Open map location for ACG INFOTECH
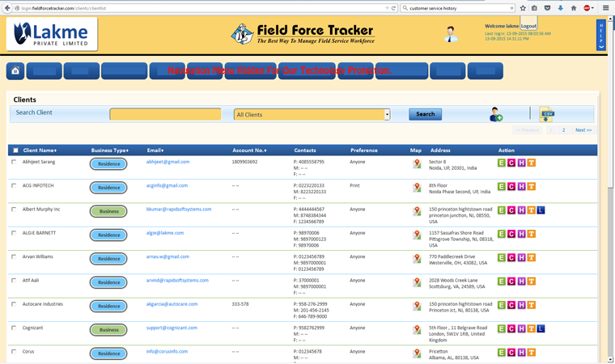This screenshot has height=364, width=615. [417, 188]
